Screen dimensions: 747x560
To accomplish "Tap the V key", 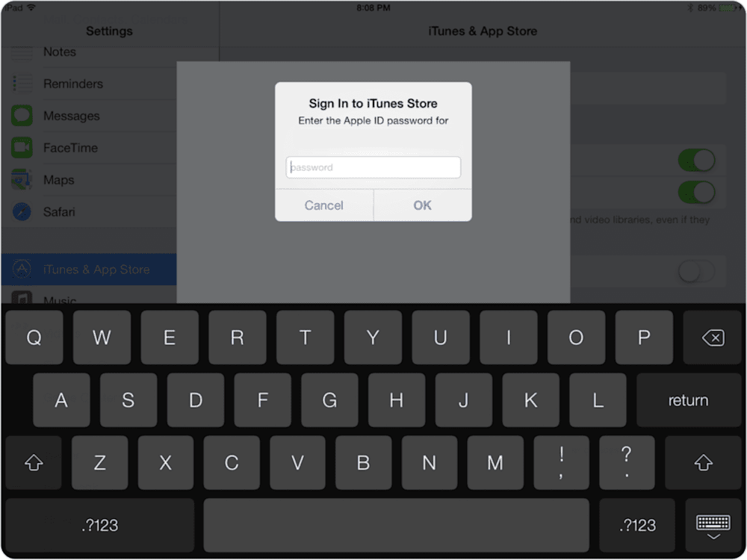I will 297,462.
